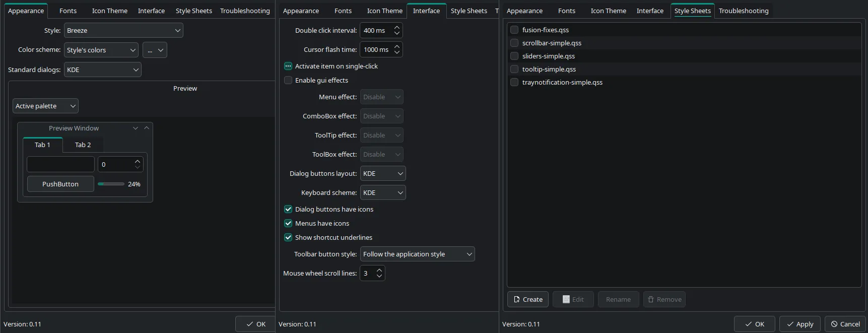Increase the Cursor flash time value
The height and width of the screenshot is (333, 868).
(x=397, y=46)
